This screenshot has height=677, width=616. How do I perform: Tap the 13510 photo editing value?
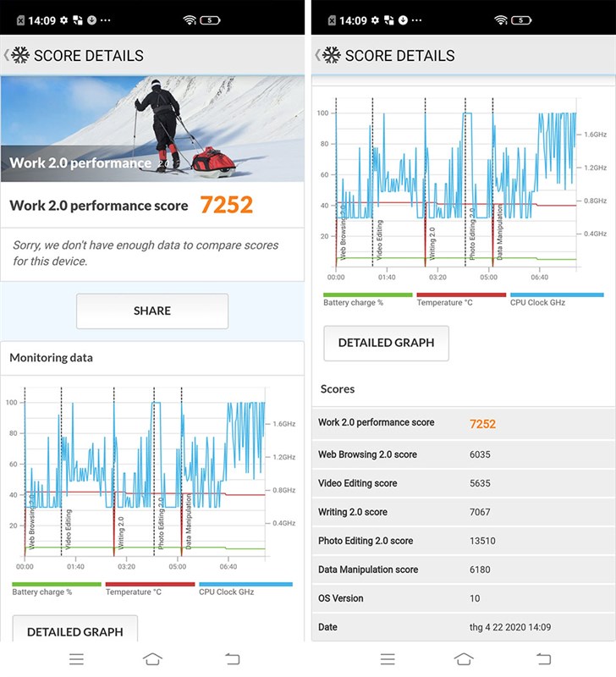[x=482, y=541]
